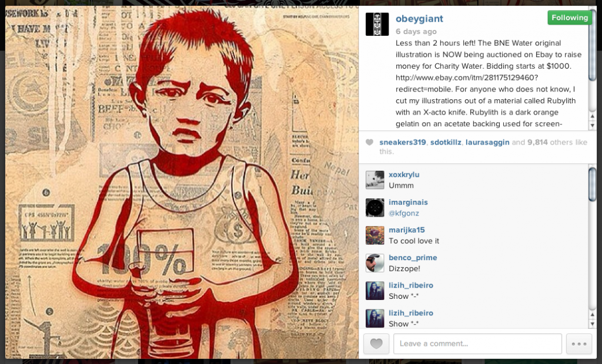
Task: Click marijka15's avatar picture
Action: click(374, 235)
